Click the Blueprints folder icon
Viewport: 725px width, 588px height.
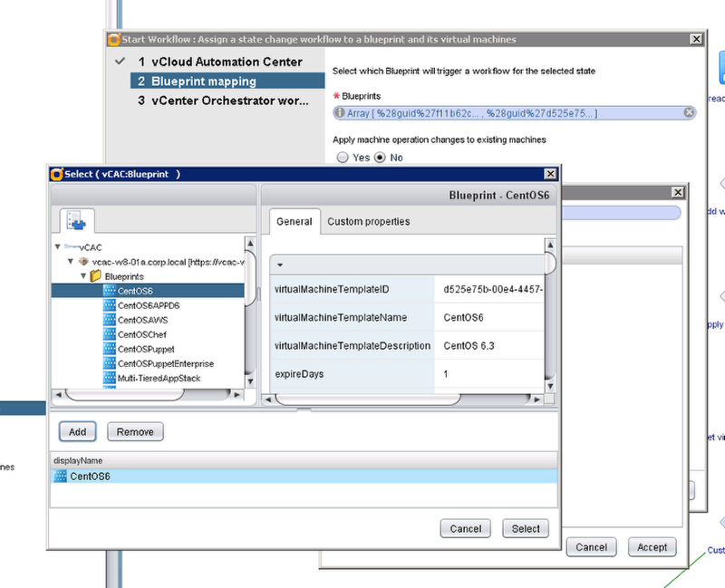coord(95,275)
